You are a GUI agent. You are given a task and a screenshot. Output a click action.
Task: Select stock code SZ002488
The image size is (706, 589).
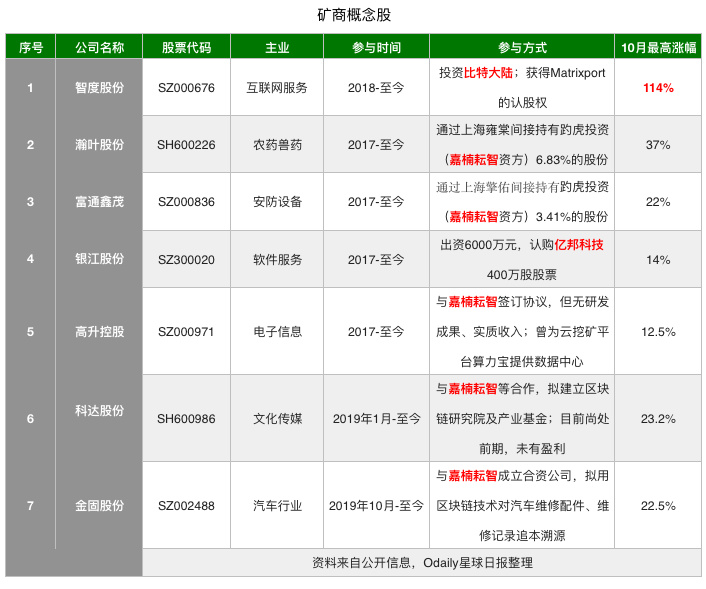pos(186,505)
